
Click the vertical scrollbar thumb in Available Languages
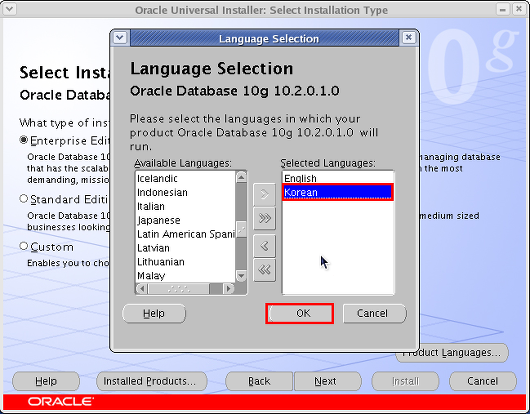coord(241,230)
